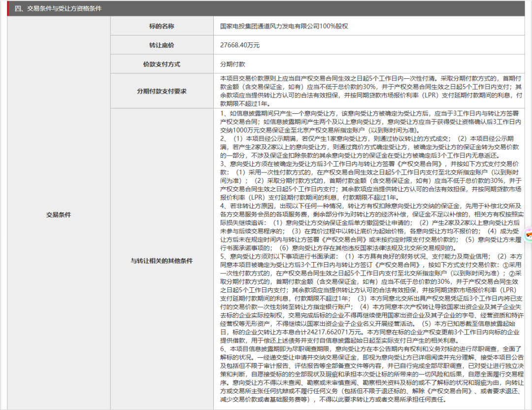Click the 交易条件 row header cell
The width and height of the screenshot is (532, 410).
(59, 214)
